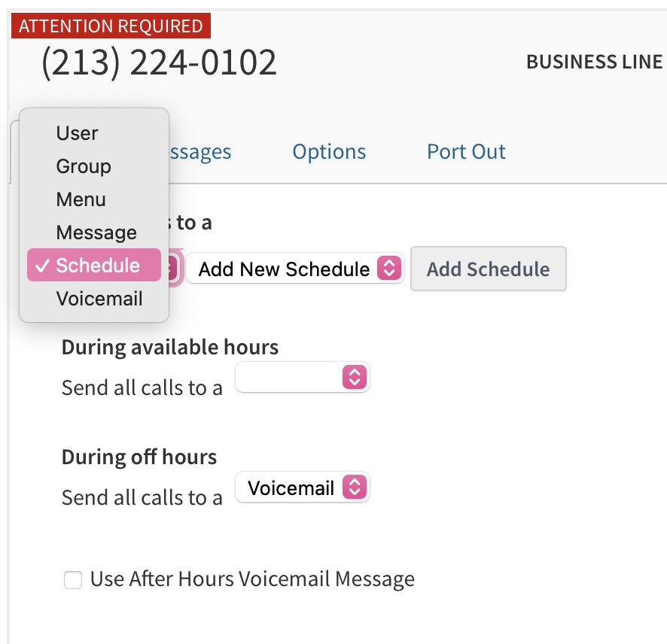Open the Port Out tab
Viewport: 667px width, 644px height.
point(466,152)
